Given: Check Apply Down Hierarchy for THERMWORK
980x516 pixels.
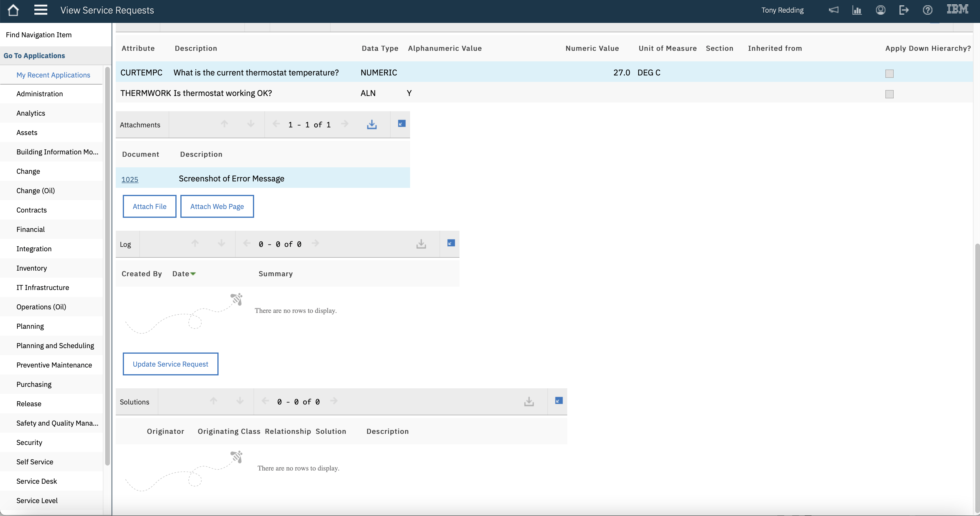Looking at the screenshot, I should 890,94.
